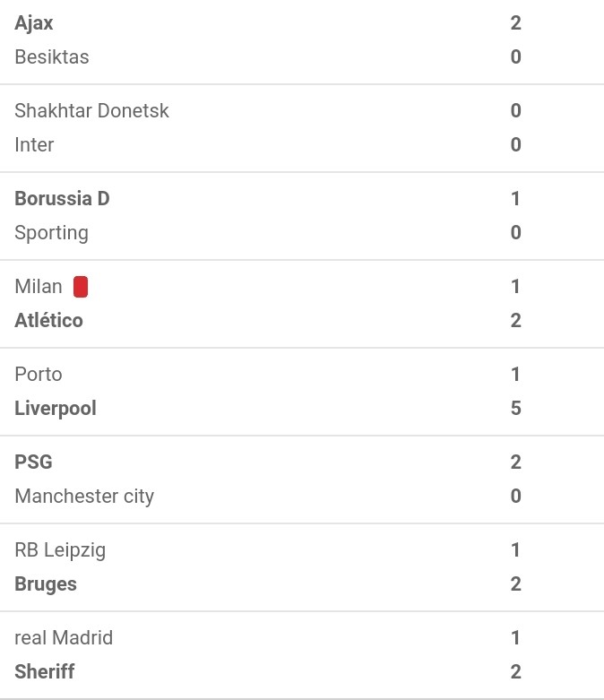
Task: Tap the Atlético team name
Action: point(48,321)
